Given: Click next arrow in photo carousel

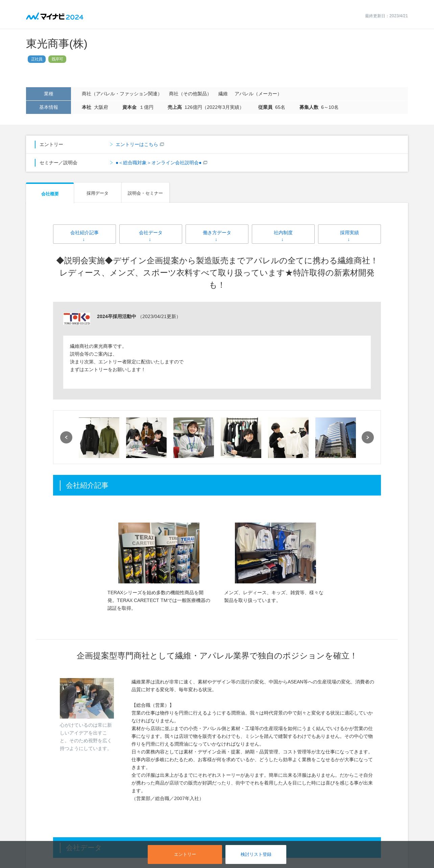Looking at the screenshot, I should tap(368, 437).
